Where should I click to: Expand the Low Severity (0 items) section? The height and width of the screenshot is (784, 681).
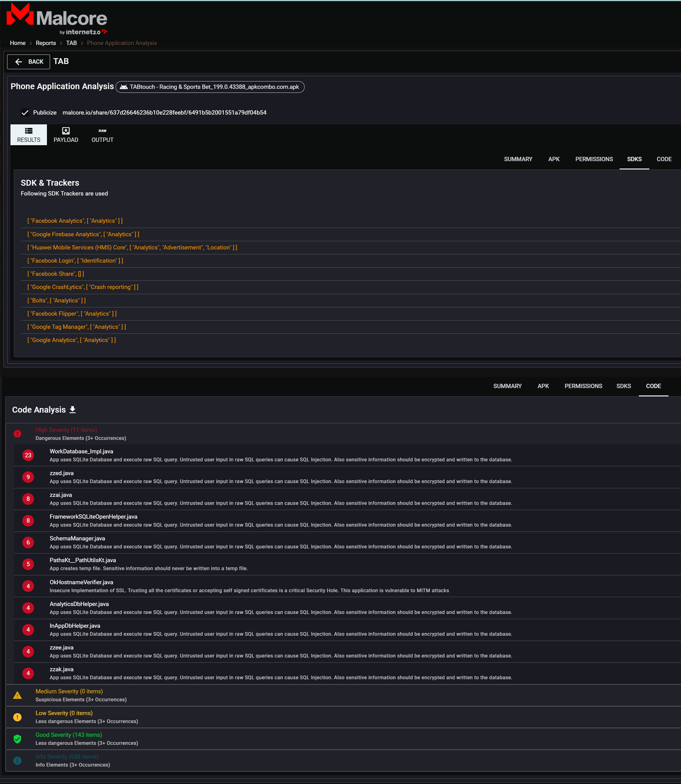[x=343, y=717]
